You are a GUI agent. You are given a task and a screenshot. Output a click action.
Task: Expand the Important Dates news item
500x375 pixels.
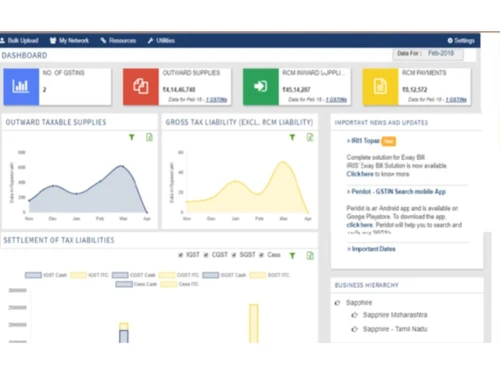371,249
